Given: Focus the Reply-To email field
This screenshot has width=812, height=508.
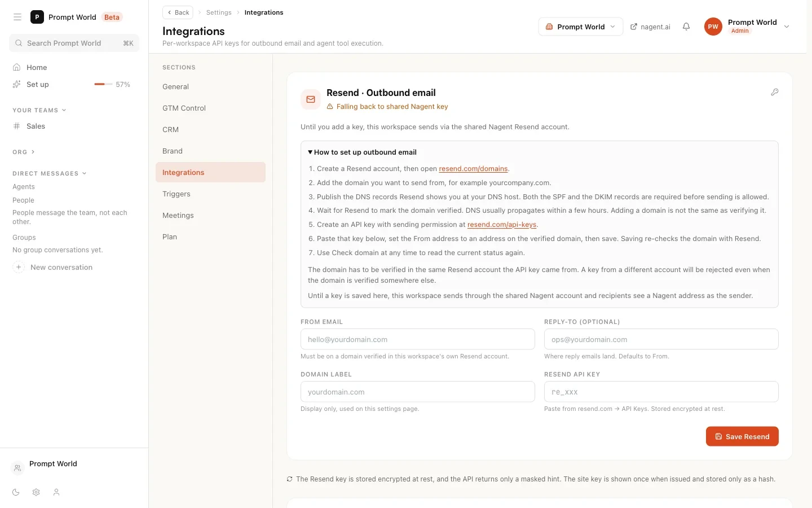Looking at the screenshot, I should [x=661, y=339].
